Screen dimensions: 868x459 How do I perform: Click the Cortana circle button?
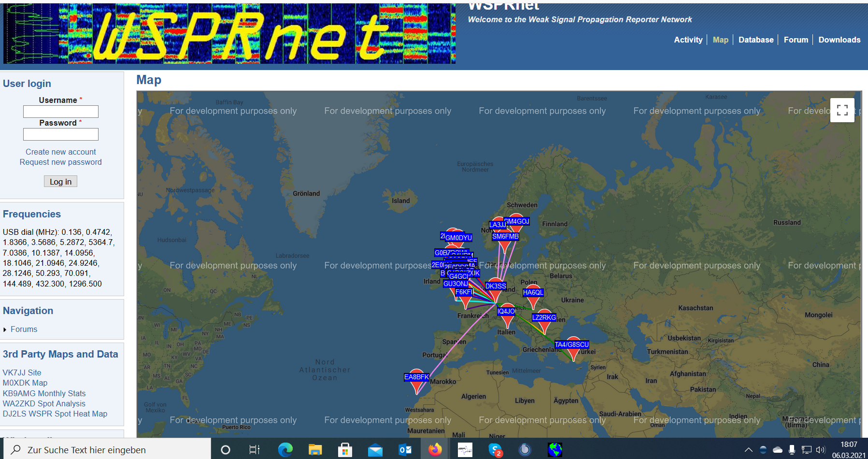[x=225, y=450]
